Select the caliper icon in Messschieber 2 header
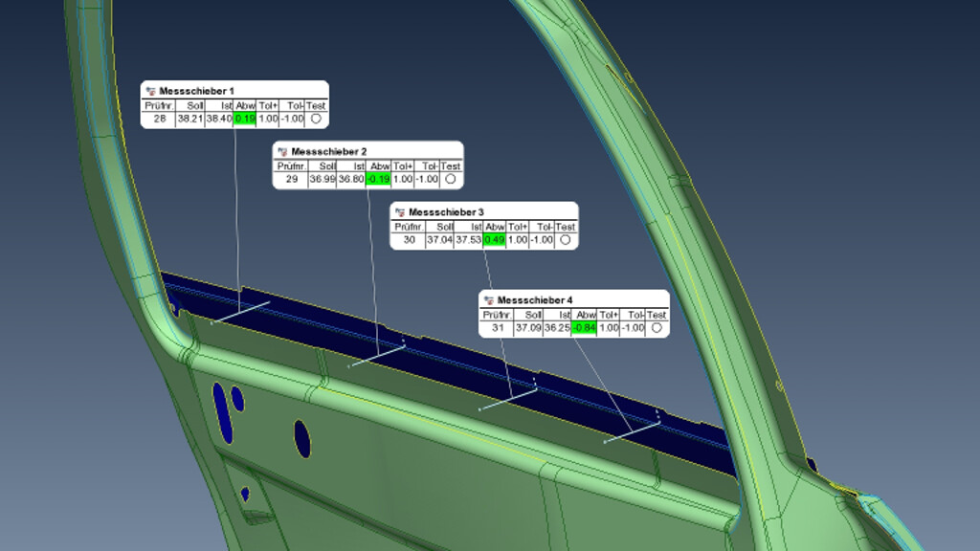 281,150
